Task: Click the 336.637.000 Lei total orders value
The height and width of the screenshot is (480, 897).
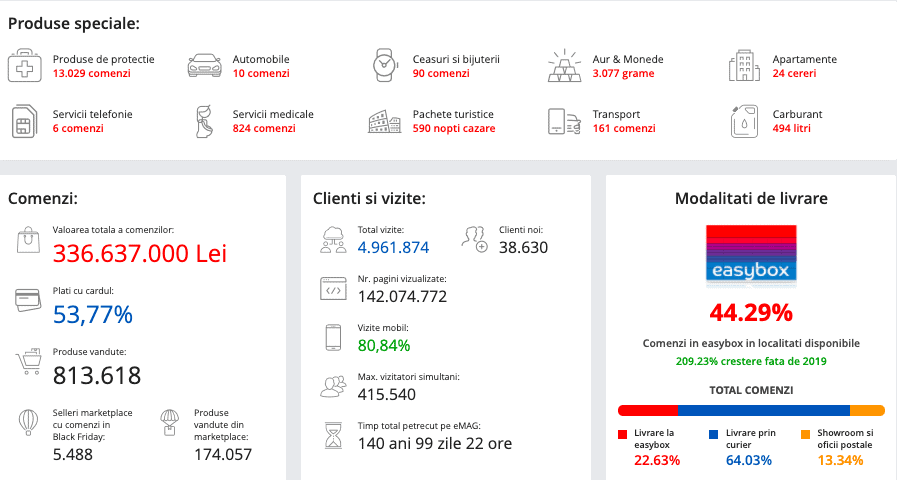Action: click(x=140, y=254)
